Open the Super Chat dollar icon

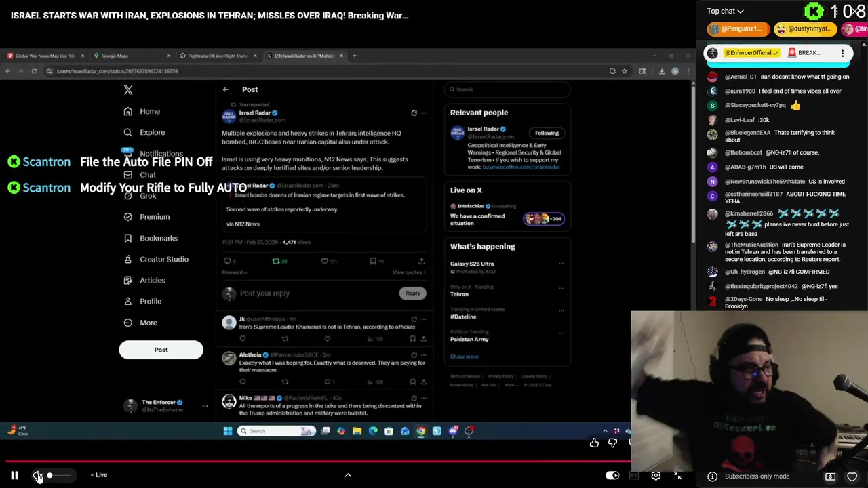(x=830, y=476)
